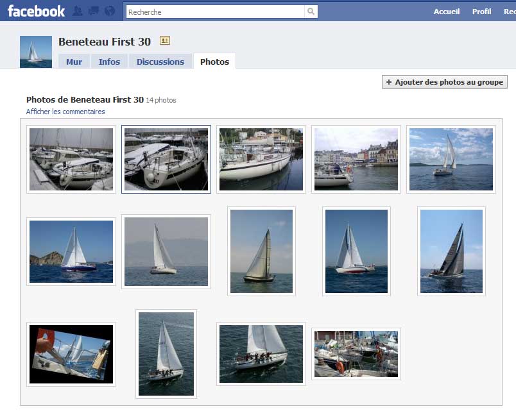
Task: Open the messages icon in header
Action: pos(94,11)
